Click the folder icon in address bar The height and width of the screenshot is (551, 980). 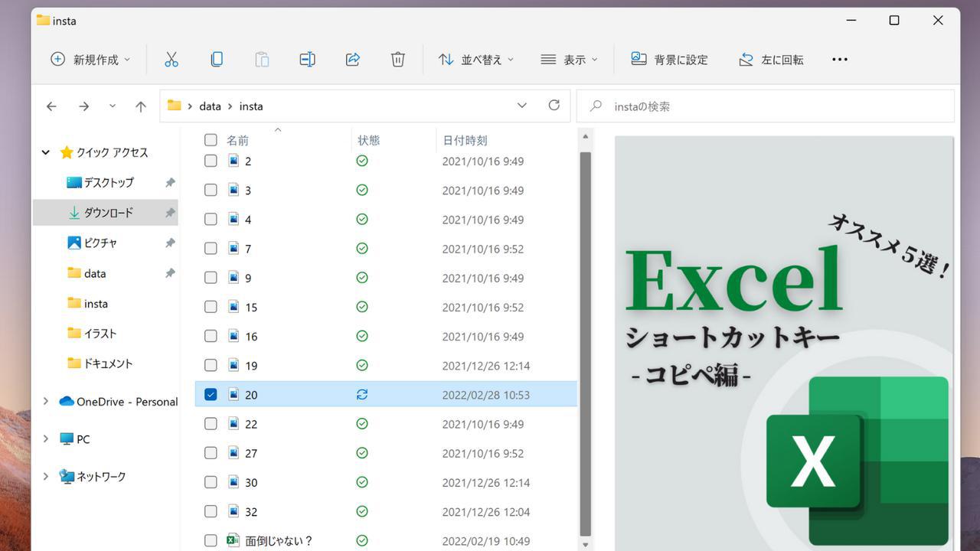tap(175, 106)
